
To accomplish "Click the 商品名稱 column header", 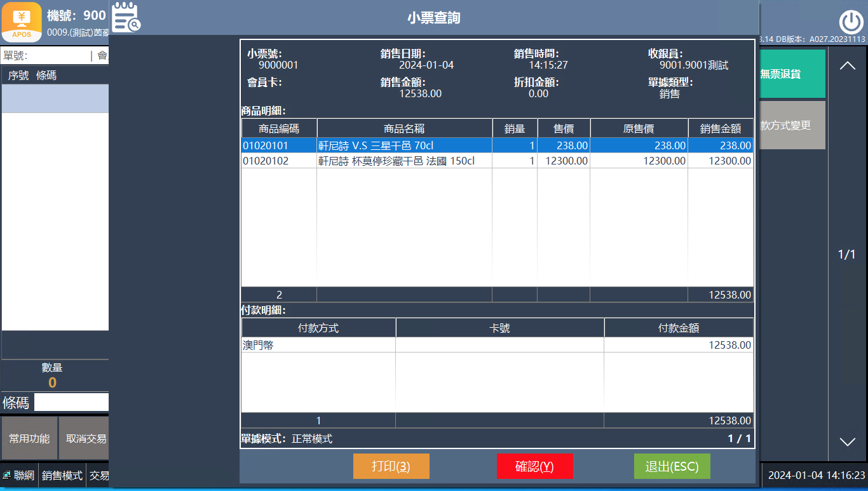I will (x=404, y=128).
